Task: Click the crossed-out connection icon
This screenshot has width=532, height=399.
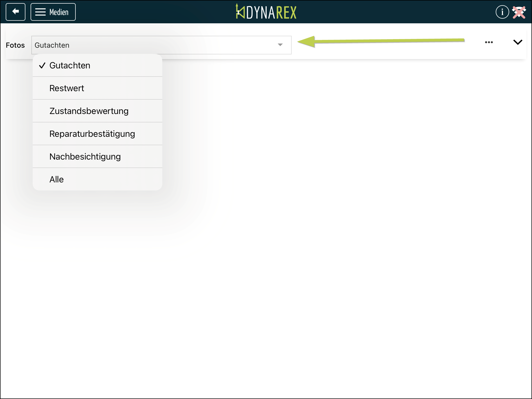Action: (x=519, y=12)
